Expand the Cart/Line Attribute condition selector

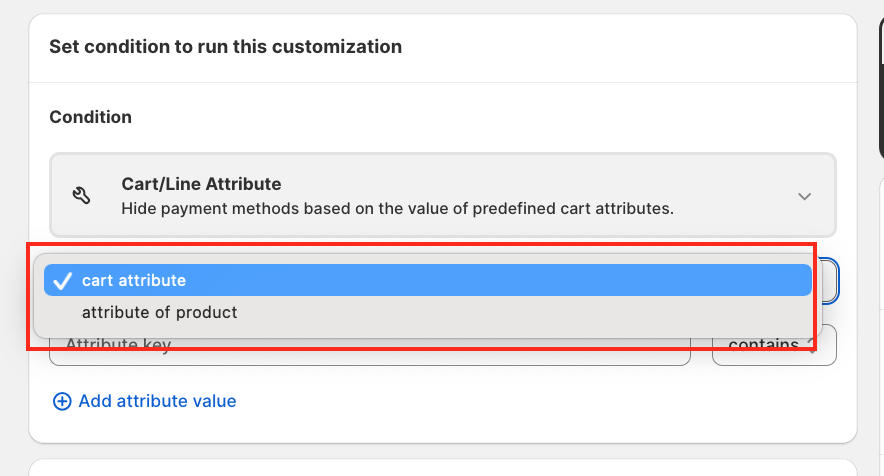[442, 195]
